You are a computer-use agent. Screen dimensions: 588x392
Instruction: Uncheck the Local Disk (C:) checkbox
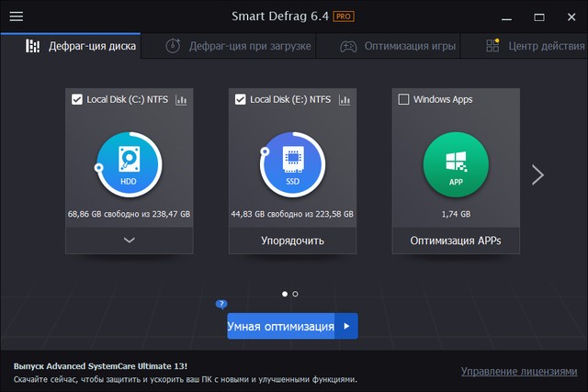tap(77, 99)
